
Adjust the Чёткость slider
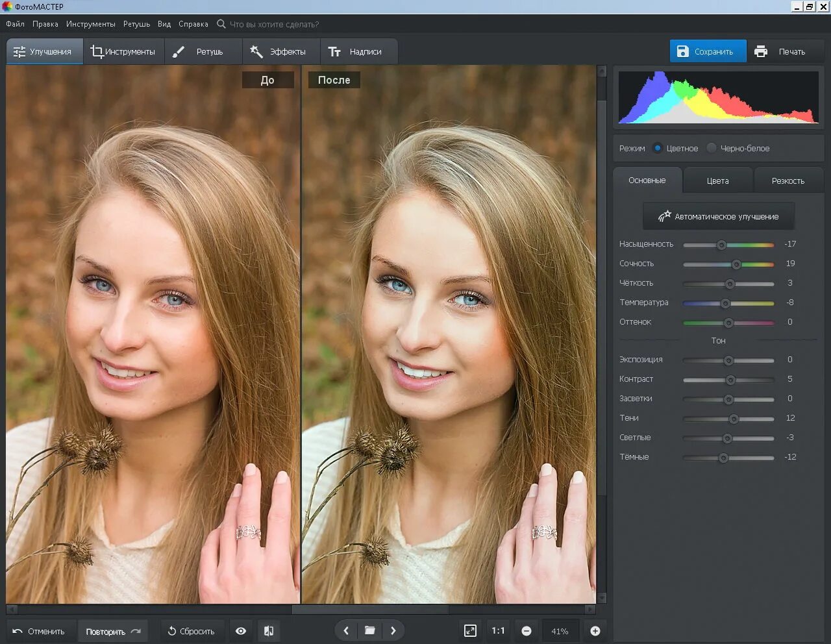[x=730, y=284]
